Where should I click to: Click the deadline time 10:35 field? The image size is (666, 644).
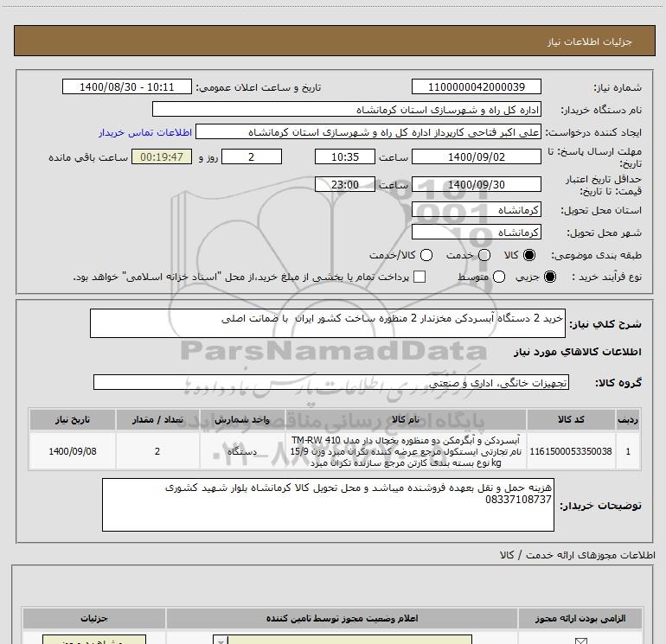[x=345, y=156]
